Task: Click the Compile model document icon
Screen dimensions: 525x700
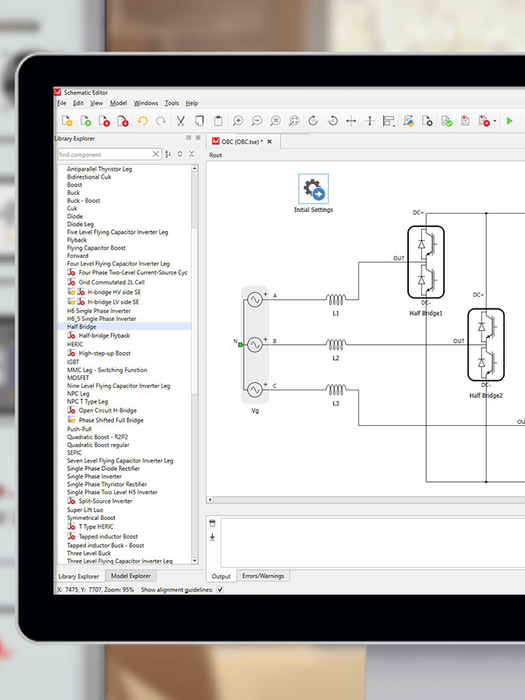Action: pos(465,121)
